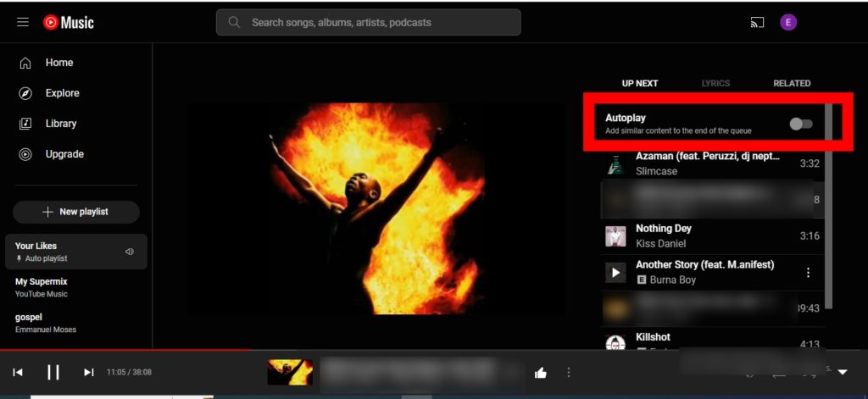This screenshot has width=868, height=399.
Task: Click the large flame album artwork
Action: pos(376,209)
